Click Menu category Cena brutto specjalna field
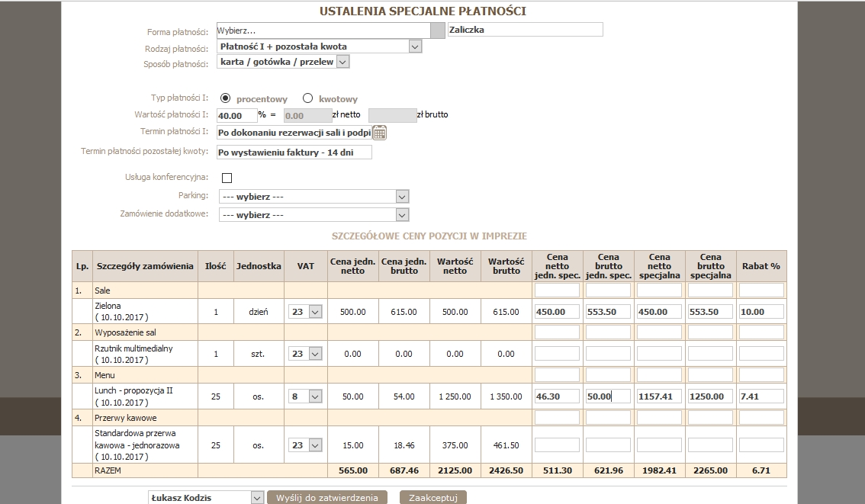Viewport: 865px width, 504px height. pyautogui.click(x=711, y=375)
